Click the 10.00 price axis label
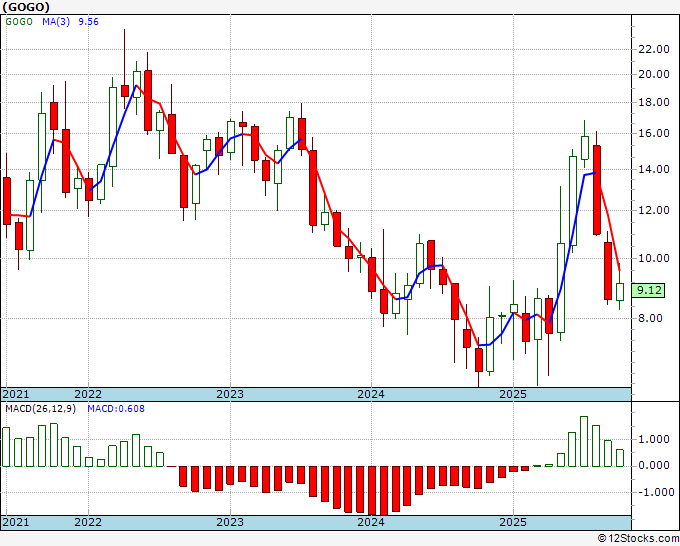This screenshot has height=546, width=680. coord(654,258)
